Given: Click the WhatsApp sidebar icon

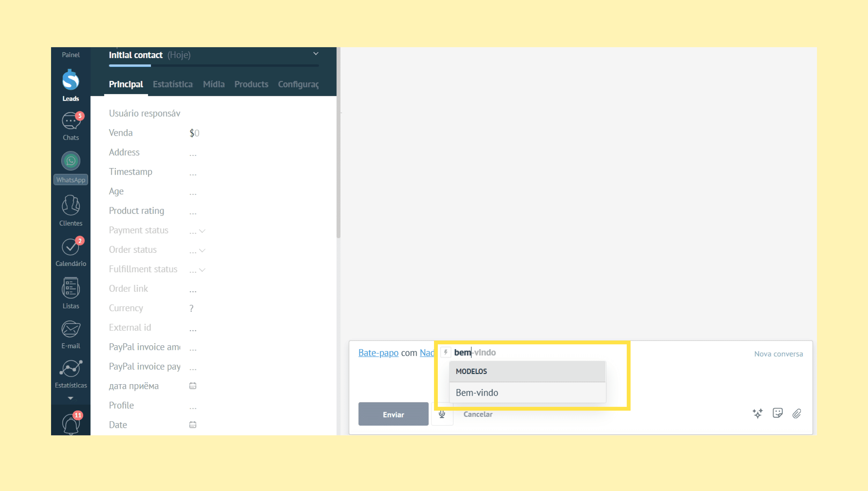Looking at the screenshot, I should pos(71,161).
